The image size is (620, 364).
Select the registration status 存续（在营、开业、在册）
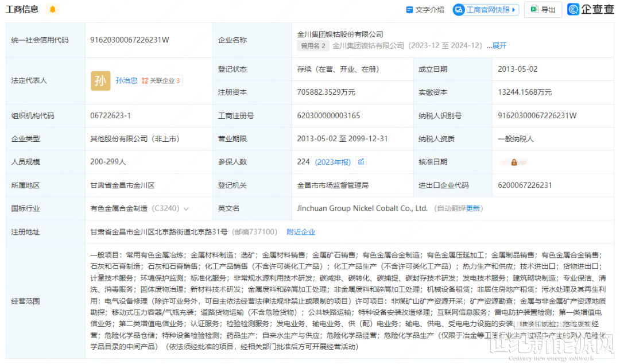click(339, 69)
